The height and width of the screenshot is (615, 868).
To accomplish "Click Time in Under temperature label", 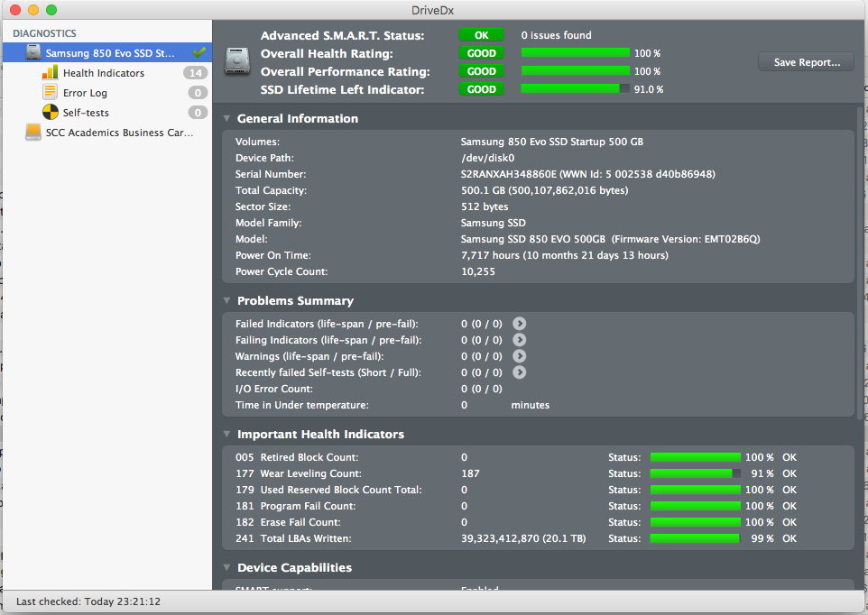I will point(302,406).
